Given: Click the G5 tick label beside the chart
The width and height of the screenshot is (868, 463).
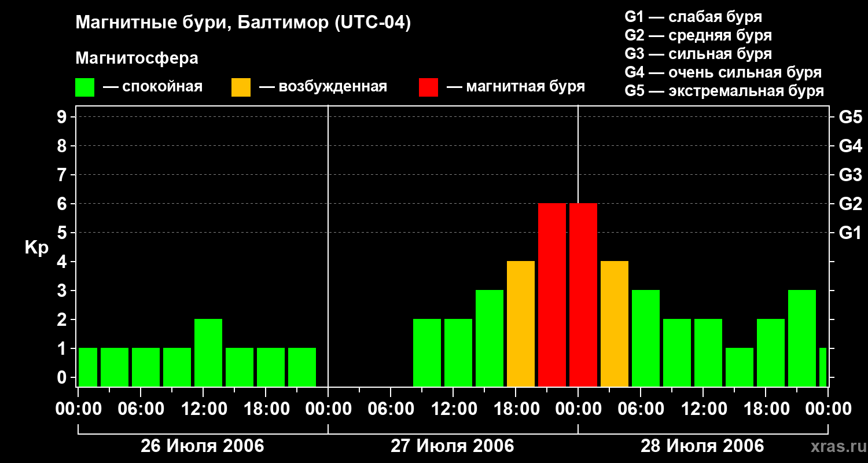Looking at the screenshot, I should [x=851, y=117].
